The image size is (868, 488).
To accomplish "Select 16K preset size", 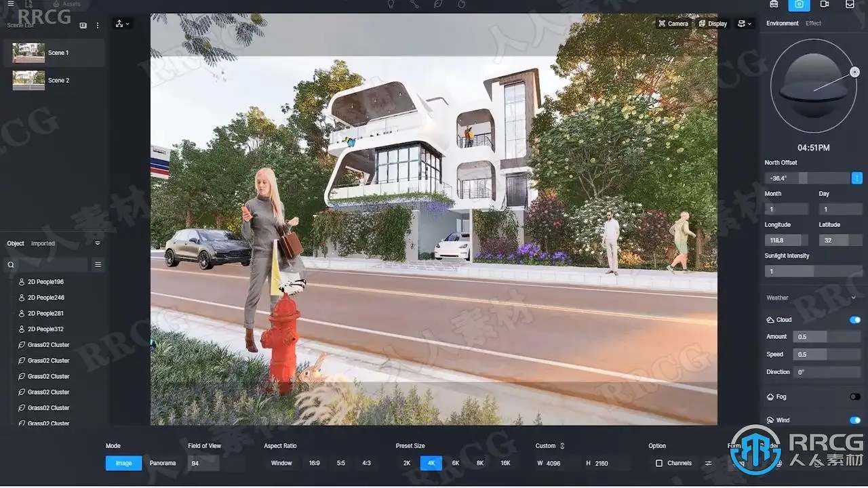I will click(505, 464).
